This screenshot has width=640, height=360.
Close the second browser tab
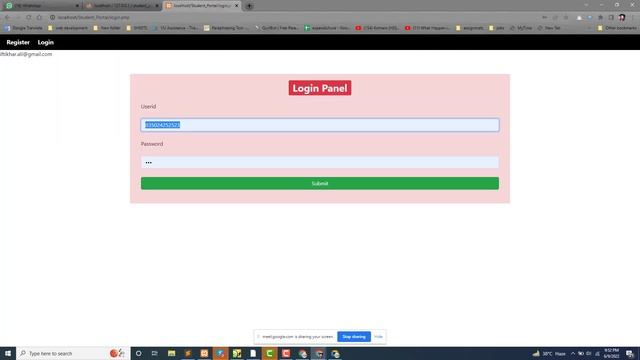(157, 6)
